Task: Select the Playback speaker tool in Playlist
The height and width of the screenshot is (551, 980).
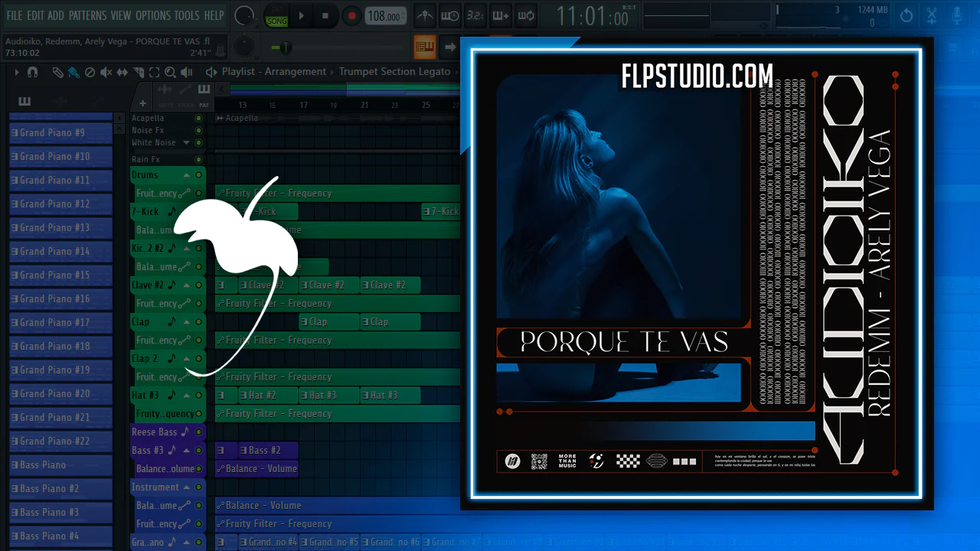Action: (187, 72)
